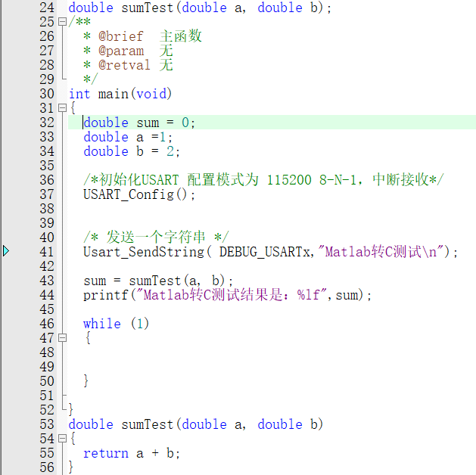Collapse the comment block at line 25

(62, 22)
